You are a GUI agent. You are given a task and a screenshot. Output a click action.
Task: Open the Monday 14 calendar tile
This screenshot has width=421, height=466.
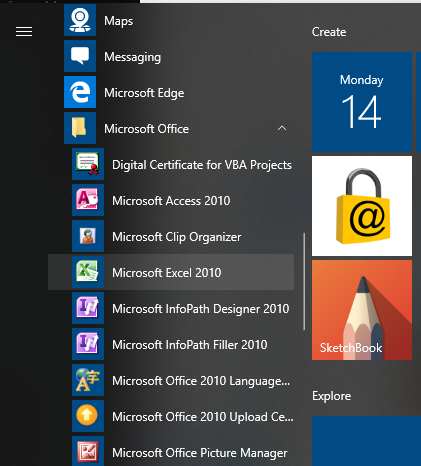coord(362,102)
